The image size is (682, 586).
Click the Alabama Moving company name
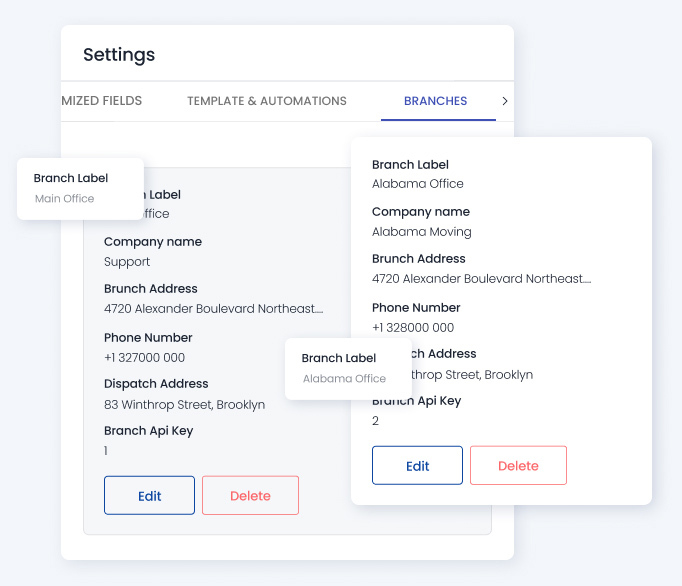point(421,232)
